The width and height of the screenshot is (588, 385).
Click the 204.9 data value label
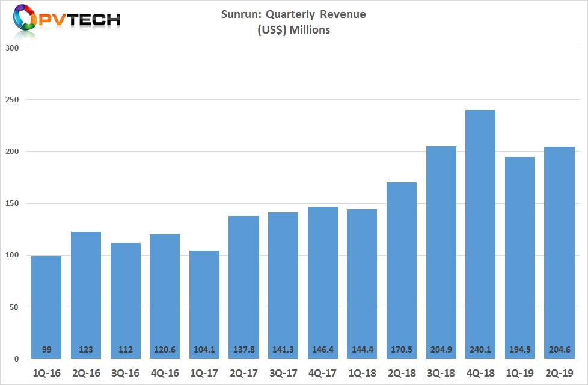click(x=441, y=350)
